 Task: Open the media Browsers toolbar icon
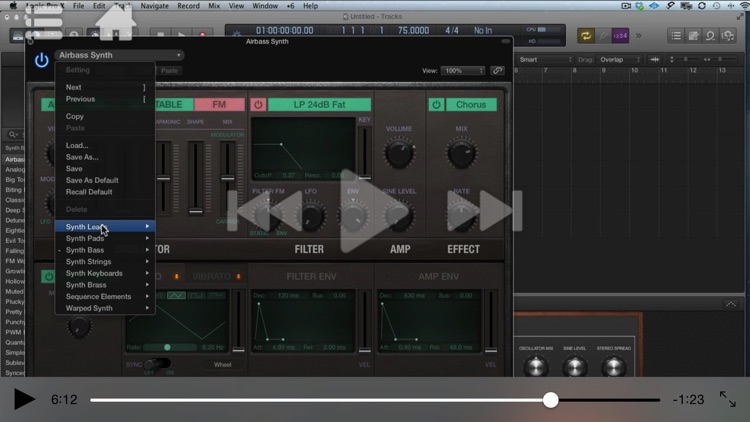(x=728, y=36)
